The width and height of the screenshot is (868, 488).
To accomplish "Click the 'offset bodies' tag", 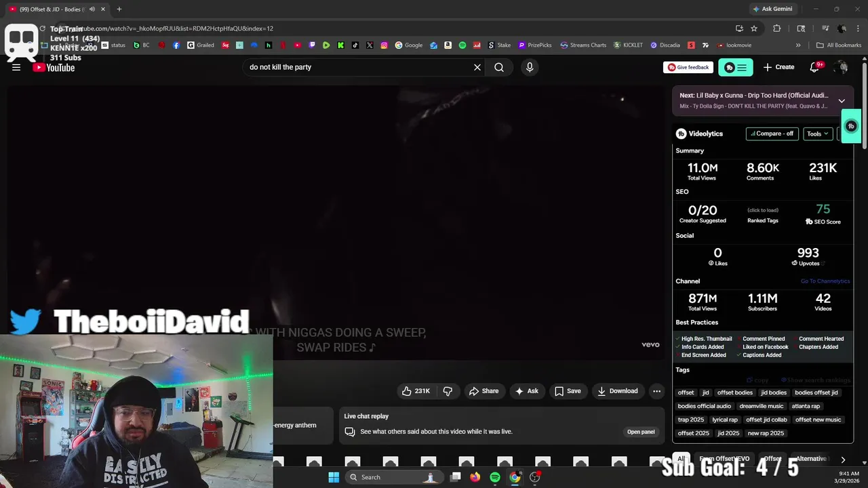I will [x=735, y=392].
